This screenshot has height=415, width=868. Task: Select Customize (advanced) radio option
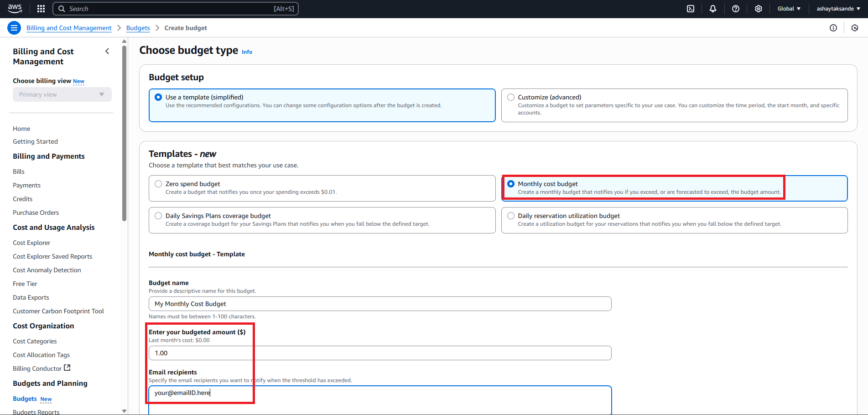tap(511, 97)
